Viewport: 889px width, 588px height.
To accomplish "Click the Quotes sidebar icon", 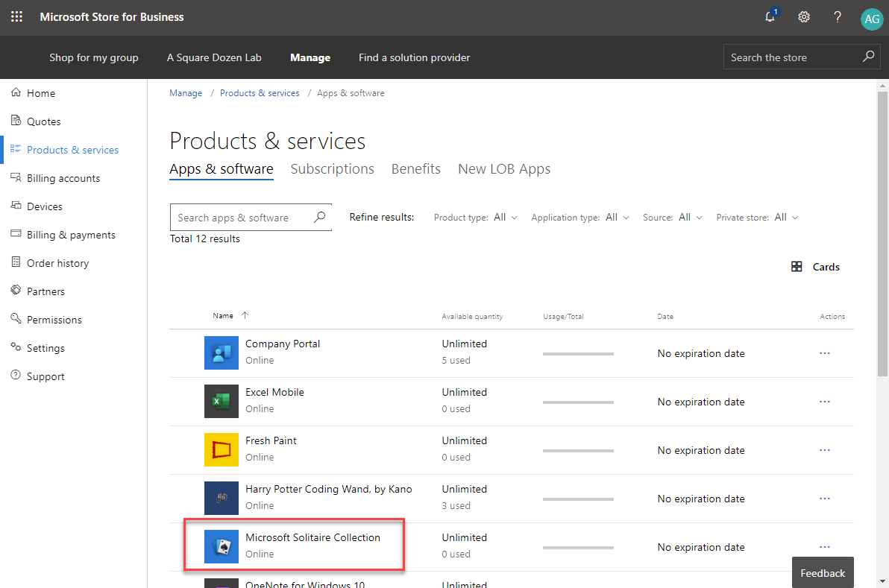I will [16, 120].
